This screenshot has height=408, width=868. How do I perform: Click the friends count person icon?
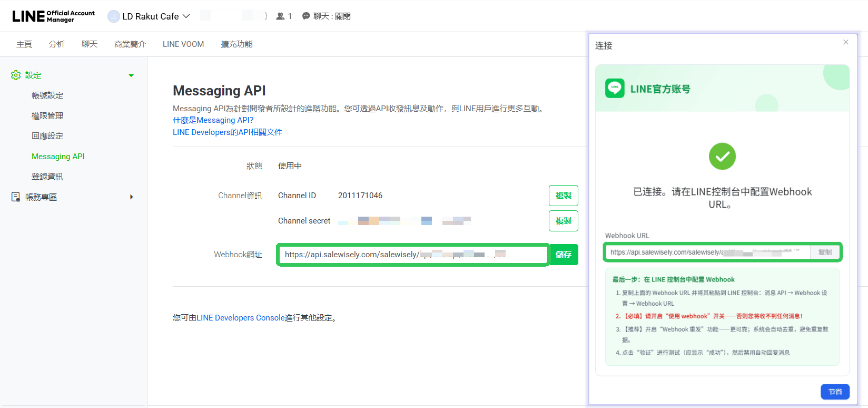click(x=280, y=16)
